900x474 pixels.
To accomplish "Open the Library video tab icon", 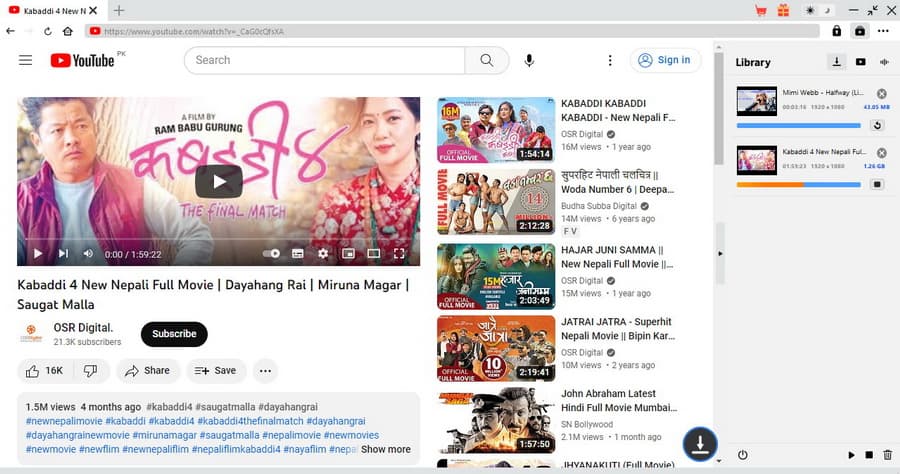I will click(860, 62).
